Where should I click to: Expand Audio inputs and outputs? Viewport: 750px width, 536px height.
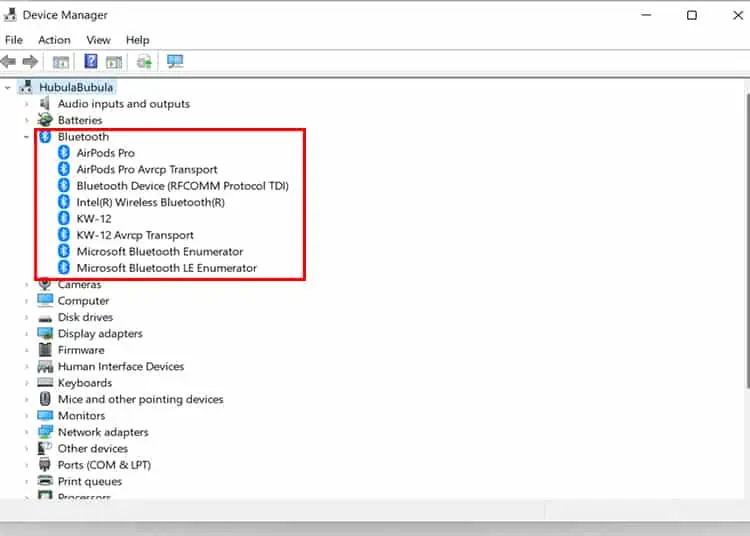click(x=27, y=104)
